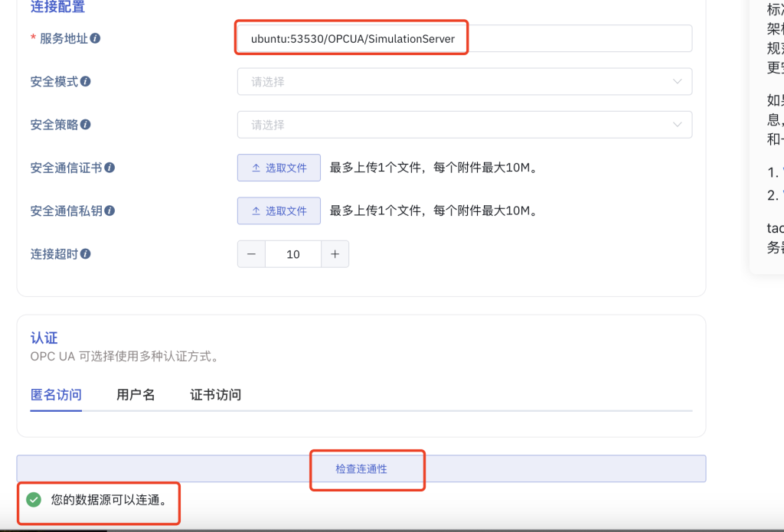Click 选取文件 for 安全通信私钥
This screenshot has height=532, width=784.
(279, 211)
